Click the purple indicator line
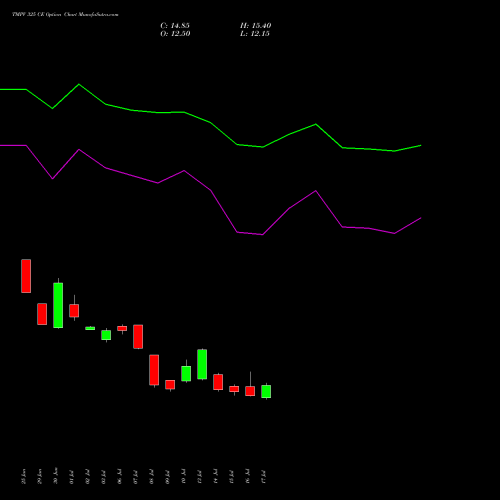The height and width of the screenshot is (500, 500). 210,190
